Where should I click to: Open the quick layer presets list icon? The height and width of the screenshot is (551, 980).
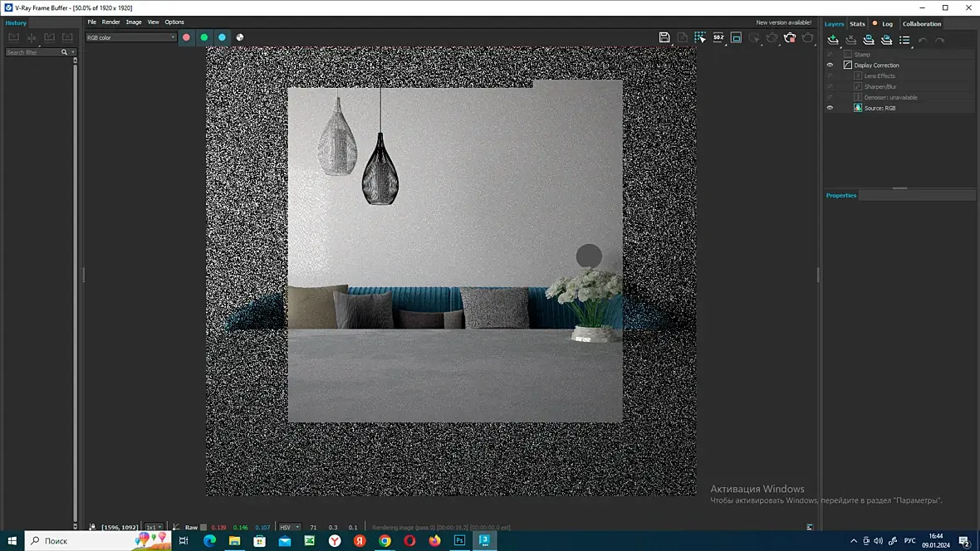pos(904,40)
